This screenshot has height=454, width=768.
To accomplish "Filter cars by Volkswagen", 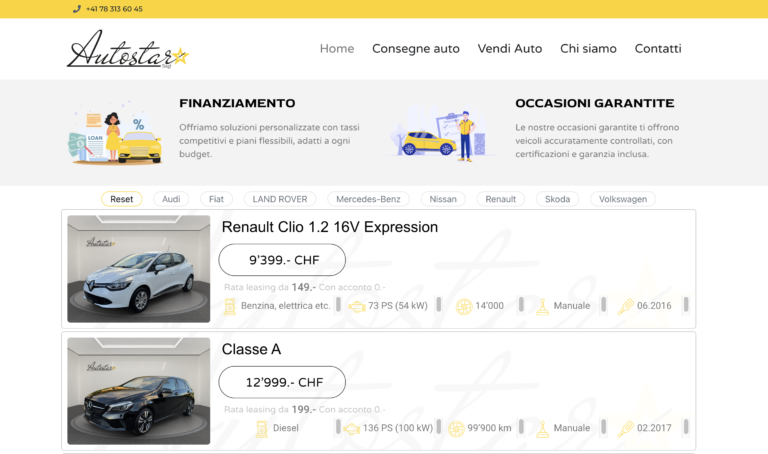I will coord(623,199).
